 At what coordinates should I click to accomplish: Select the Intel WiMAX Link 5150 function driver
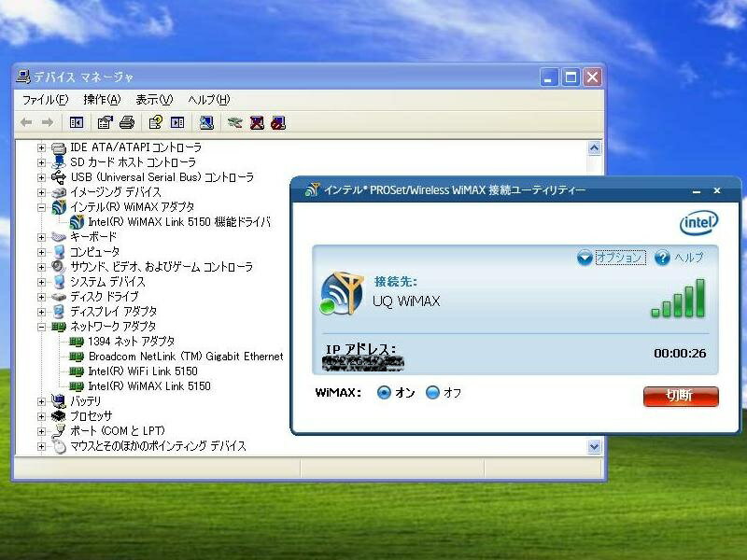click(178, 222)
